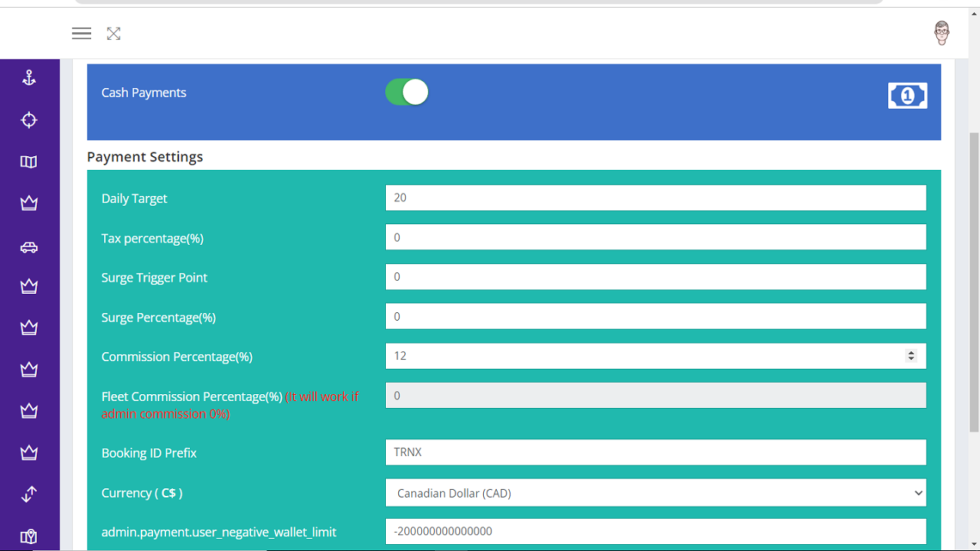Image resolution: width=980 pixels, height=551 pixels.
Task: Open the profile avatar in the top-right corner
Action: click(942, 33)
